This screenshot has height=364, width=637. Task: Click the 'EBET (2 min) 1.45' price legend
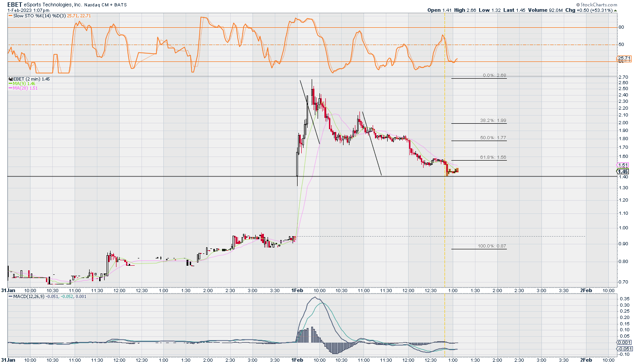point(31,79)
